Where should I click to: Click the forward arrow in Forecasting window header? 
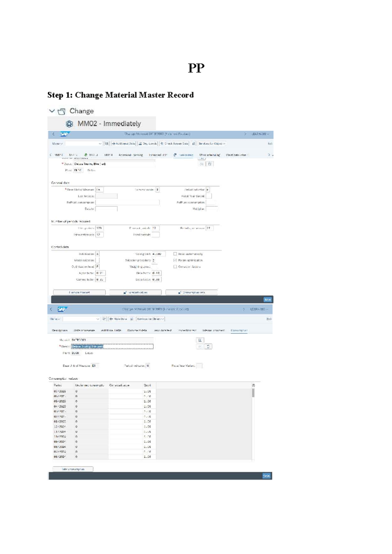point(245,134)
